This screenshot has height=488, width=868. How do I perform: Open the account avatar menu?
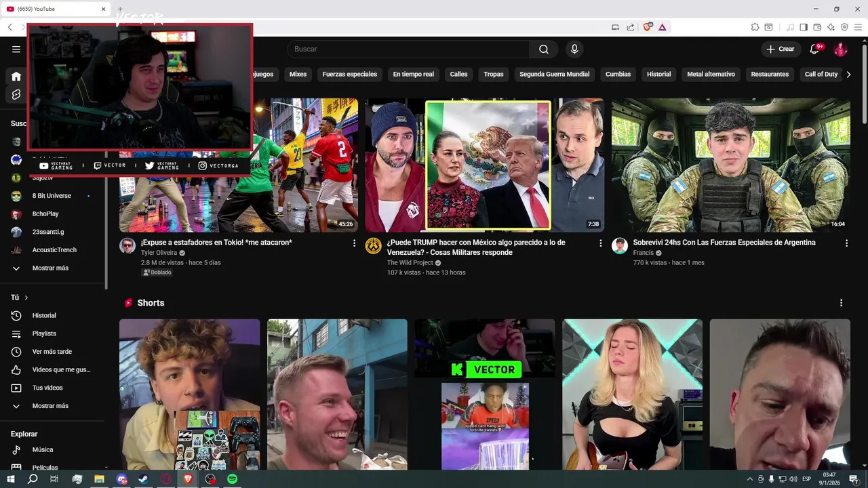click(840, 49)
